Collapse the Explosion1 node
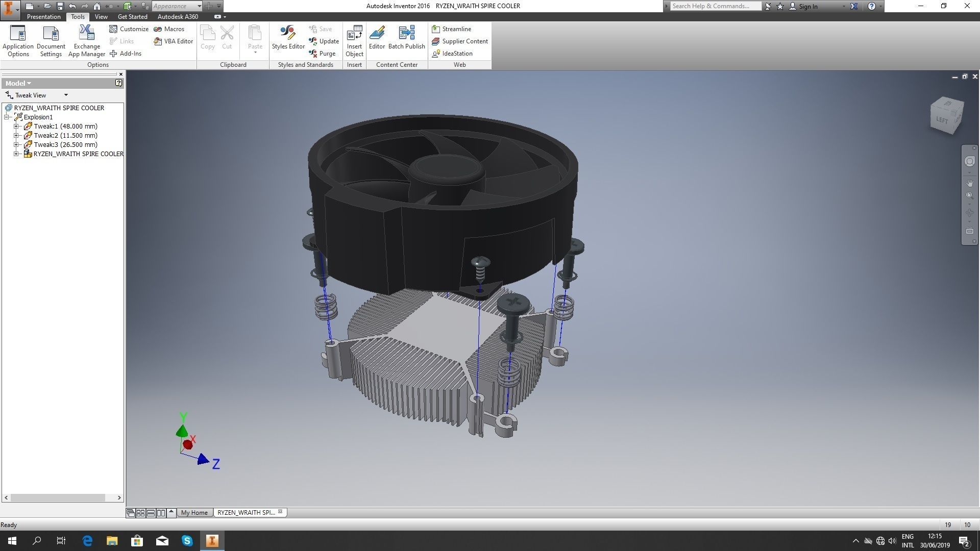 click(7, 117)
